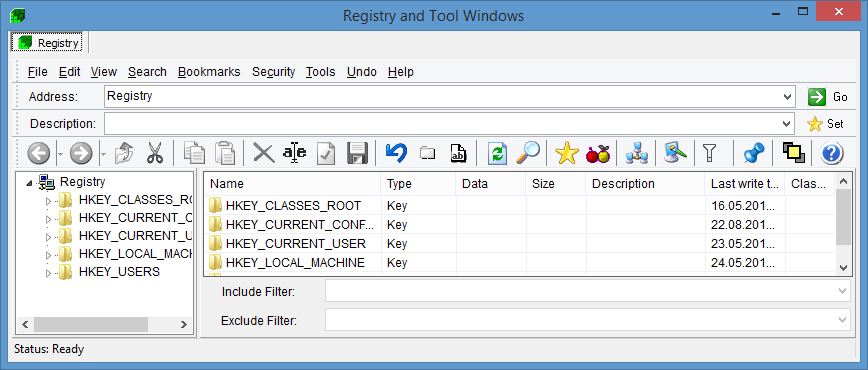Collapse the Registry root tree node

pyautogui.click(x=29, y=182)
